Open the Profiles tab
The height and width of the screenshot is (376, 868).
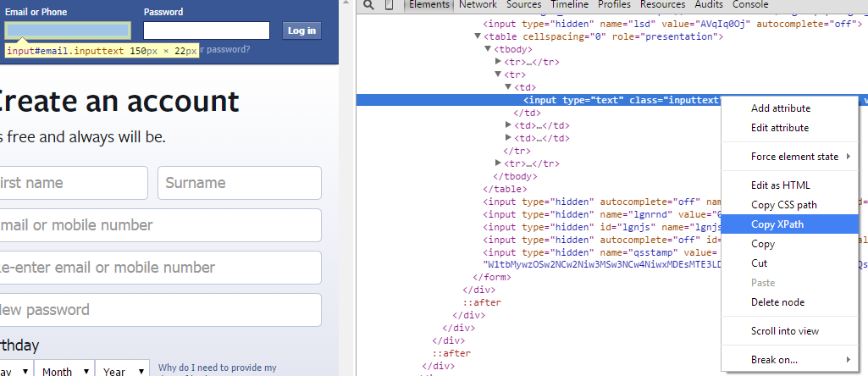click(614, 4)
